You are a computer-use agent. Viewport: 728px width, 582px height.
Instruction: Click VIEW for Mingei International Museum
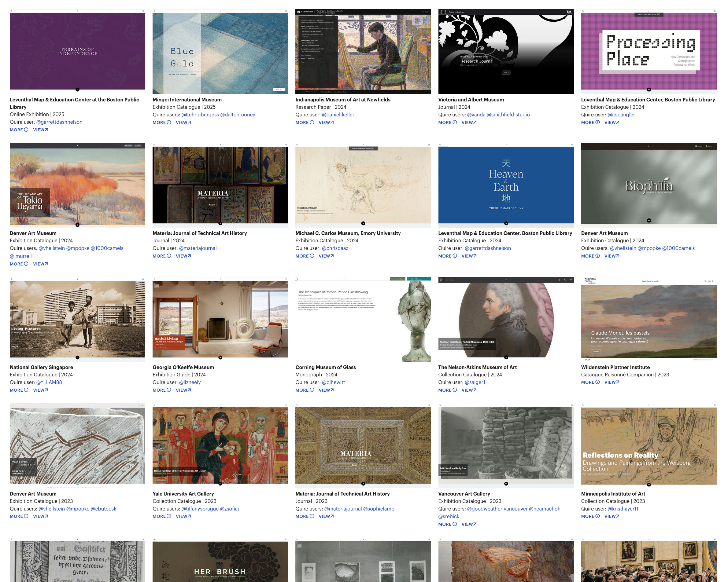(x=183, y=123)
